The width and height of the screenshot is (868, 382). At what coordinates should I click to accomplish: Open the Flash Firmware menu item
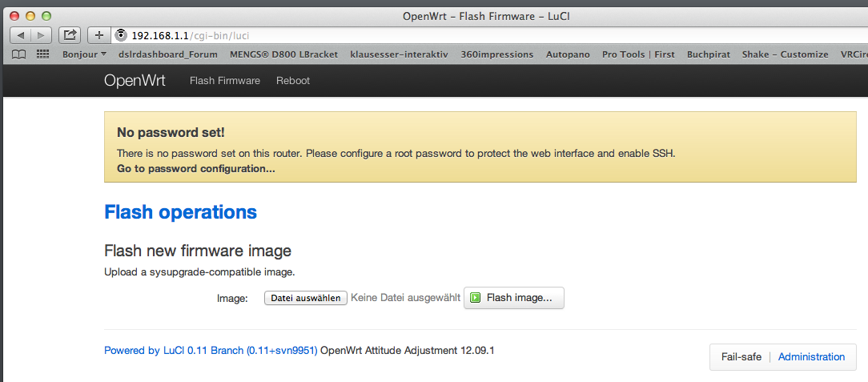(x=224, y=81)
